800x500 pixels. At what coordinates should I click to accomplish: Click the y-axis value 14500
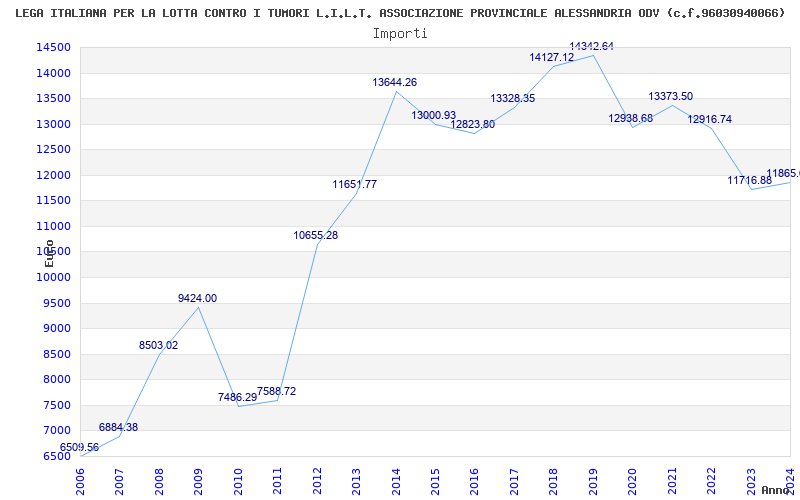click(53, 47)
